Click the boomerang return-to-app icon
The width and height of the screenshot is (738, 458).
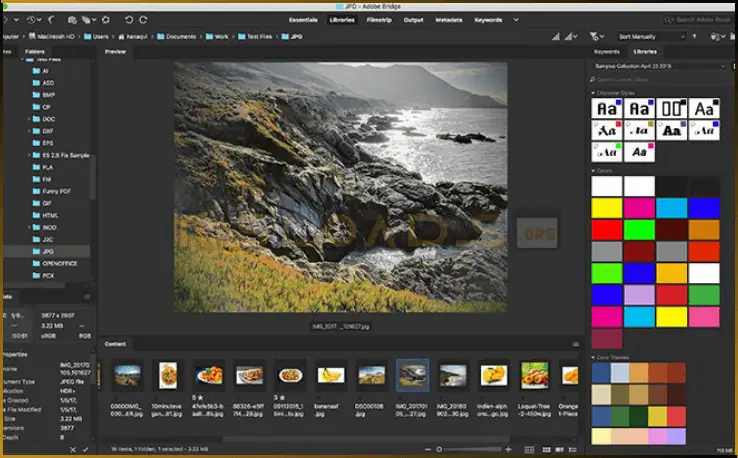52,20
